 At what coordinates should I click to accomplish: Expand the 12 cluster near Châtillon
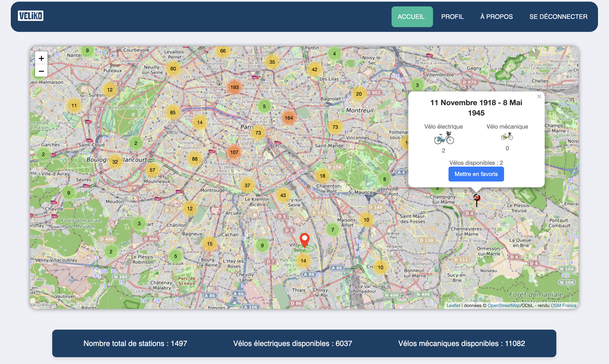[x=190, y=209]
